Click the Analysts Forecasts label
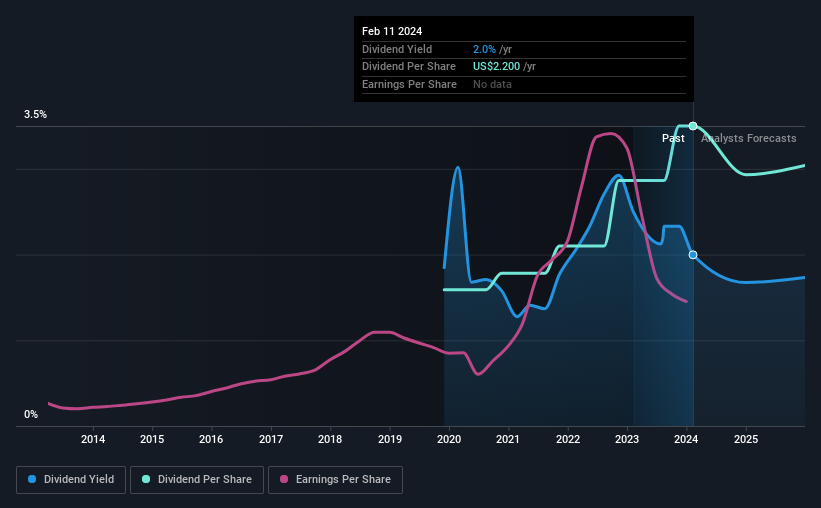This screenshot has height=508, width=821. click(749, 138)
